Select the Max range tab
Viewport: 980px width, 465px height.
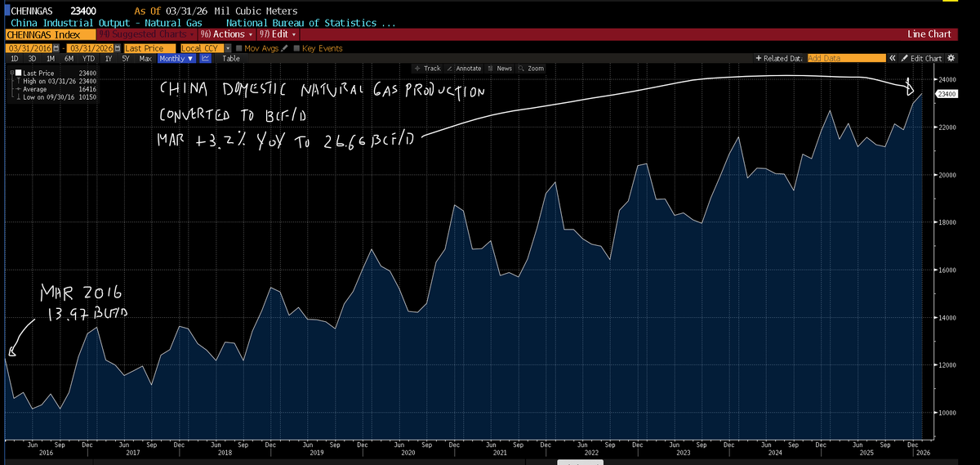[x=145, y=59]
